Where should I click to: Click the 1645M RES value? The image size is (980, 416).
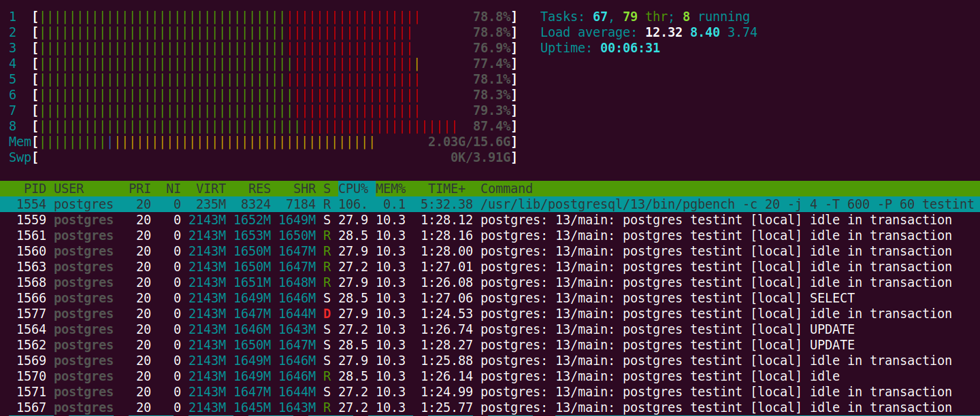coord(252,407)
